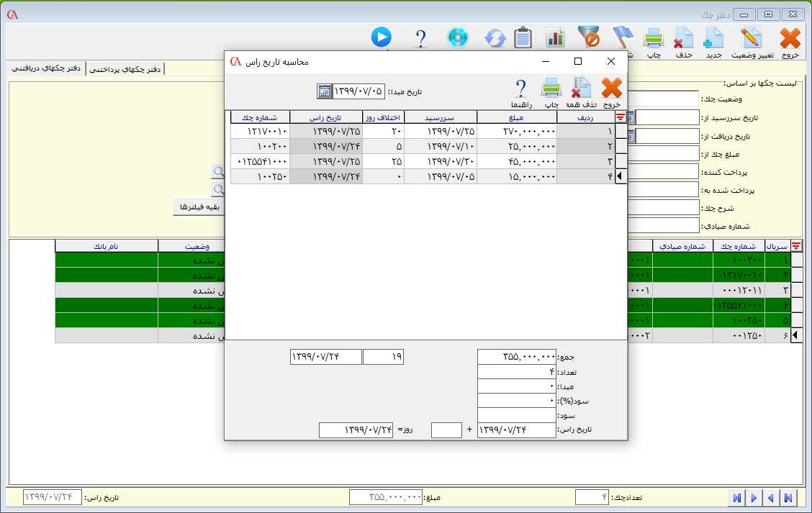Open calendar picker beside تاریخ مبدا
The width and height of the screenshot is (812, 513).
[324, 91]
